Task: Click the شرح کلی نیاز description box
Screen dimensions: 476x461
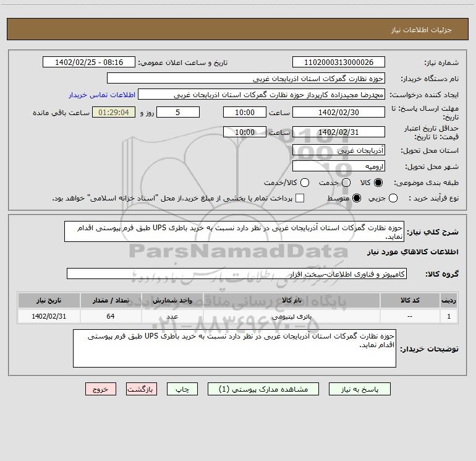Action: pyautogui.click(x=234, y=231)
